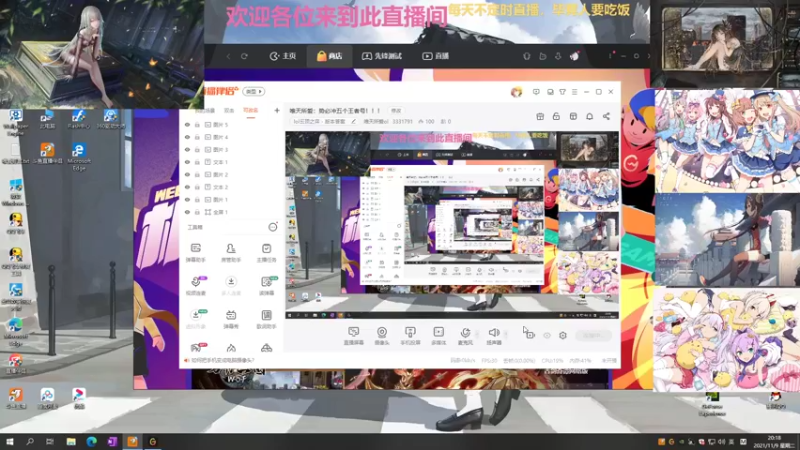This screenshot has width=800, height=450.
Task: Open the share icon in header
Action: click(606, 116)
